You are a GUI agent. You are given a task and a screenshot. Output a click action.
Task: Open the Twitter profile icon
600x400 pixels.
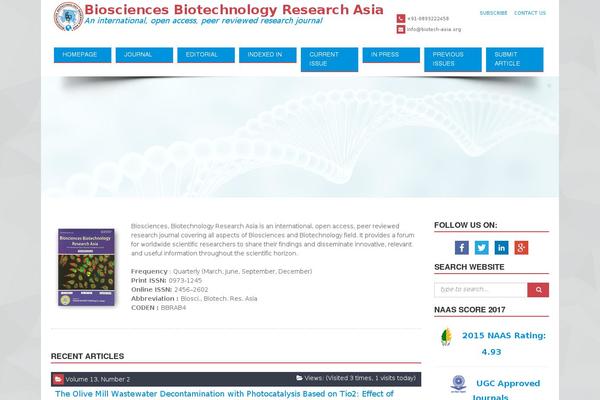tap(481, 248)
